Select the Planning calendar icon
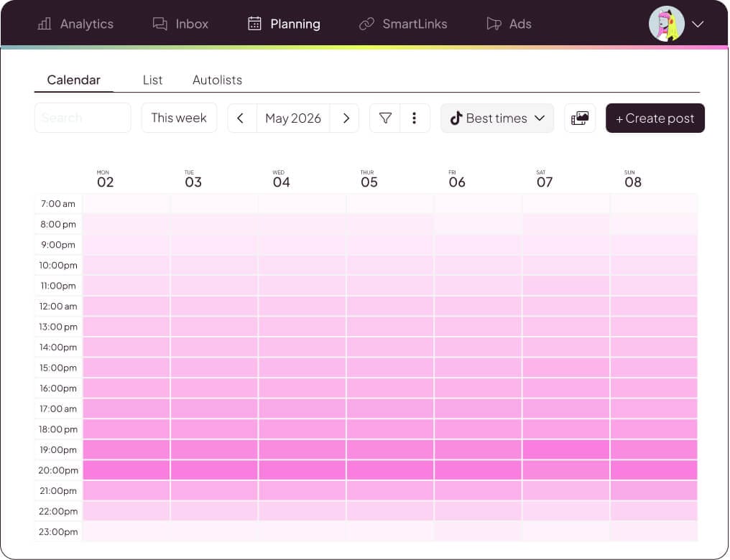This screenshot has width=730, height=560. pyautogui.click(x=254, y=23)
